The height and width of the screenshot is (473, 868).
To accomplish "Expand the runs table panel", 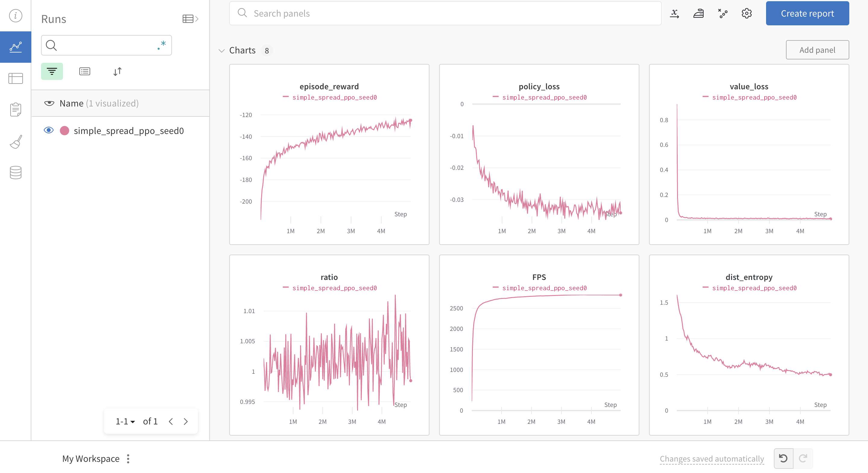I will pos(190,19).
